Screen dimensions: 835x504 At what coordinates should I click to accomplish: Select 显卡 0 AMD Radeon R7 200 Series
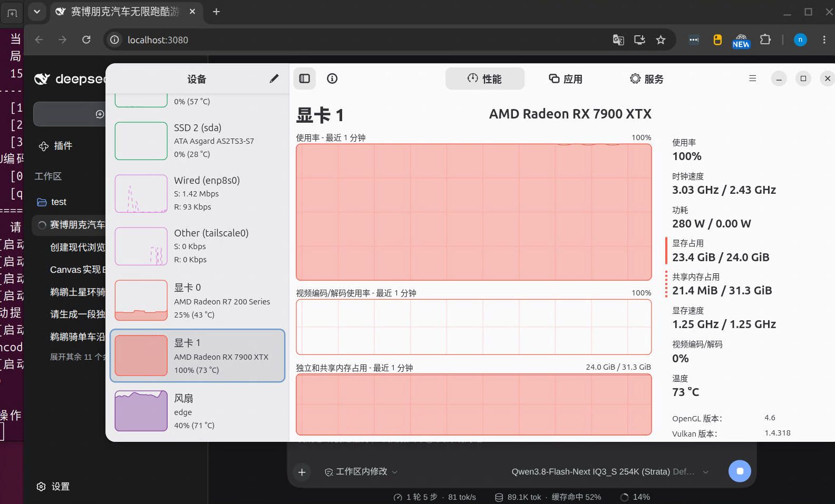(198, 301)
